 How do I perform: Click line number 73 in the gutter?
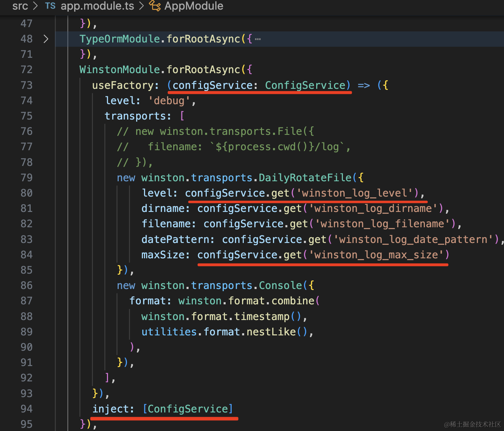click(x=26, y=85)
